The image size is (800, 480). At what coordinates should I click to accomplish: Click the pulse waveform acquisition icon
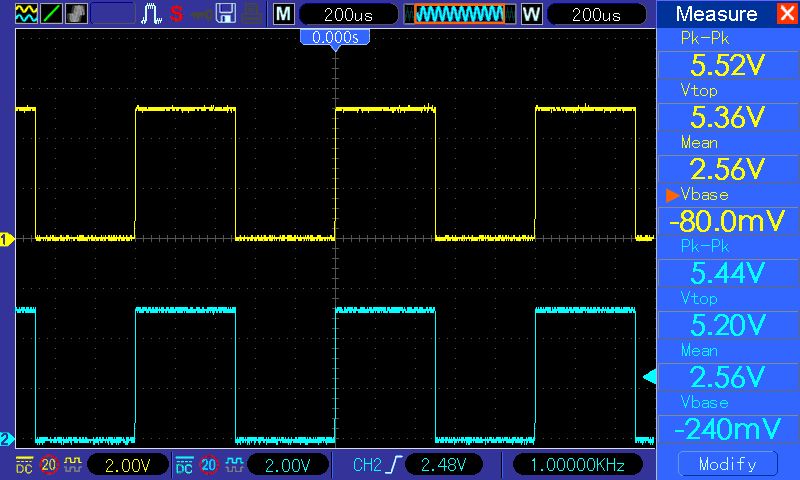coord(152,14)
